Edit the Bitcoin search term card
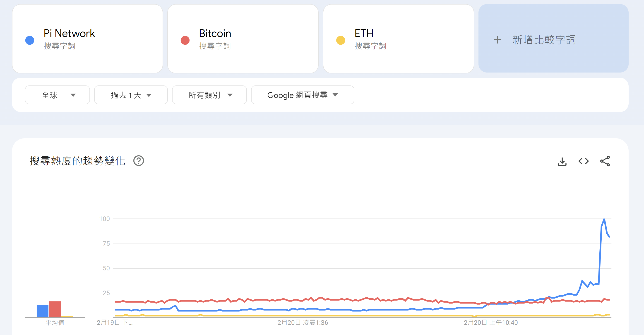 click(243, 39)
